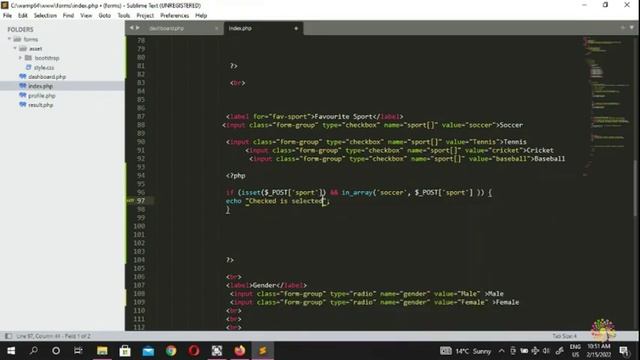Open Cortana from taskbar
Screen dimensions: 640x360
pyautogui.click(x=56, y=351)
